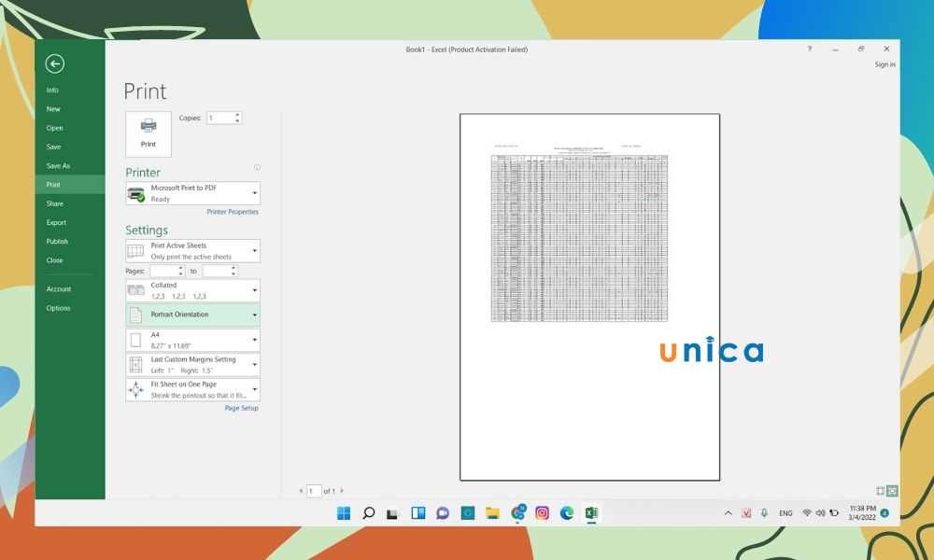The width and height of the screenshot is (934, 560).
Task: Go to next preview page arrow
Action: click(x=342, y=491)
